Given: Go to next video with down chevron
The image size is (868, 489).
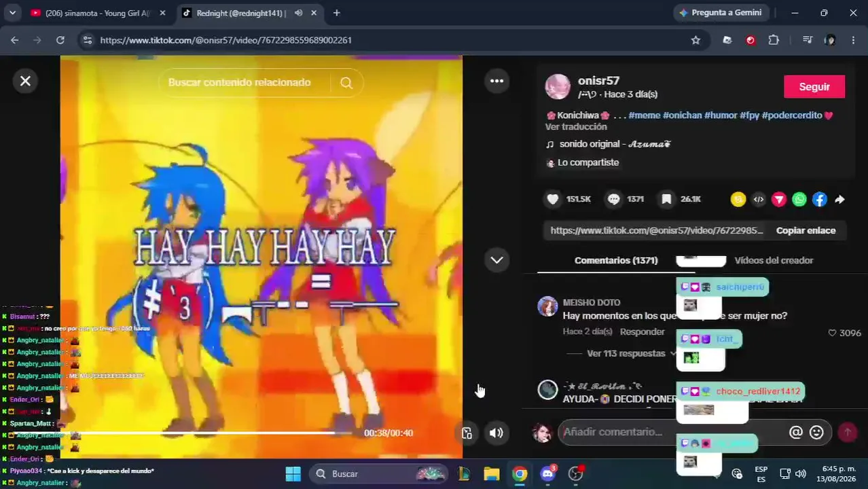Looking at the screenshot, I should coord(496,260).
